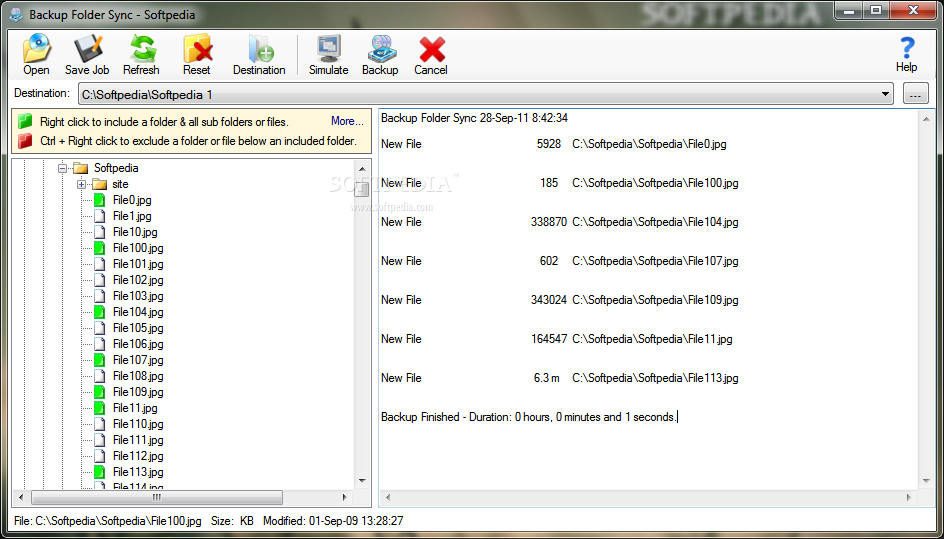Screen dimensions: 944x539
Task: Click tree horizontal scrollbar left arrow
Action: pos(21,497)
